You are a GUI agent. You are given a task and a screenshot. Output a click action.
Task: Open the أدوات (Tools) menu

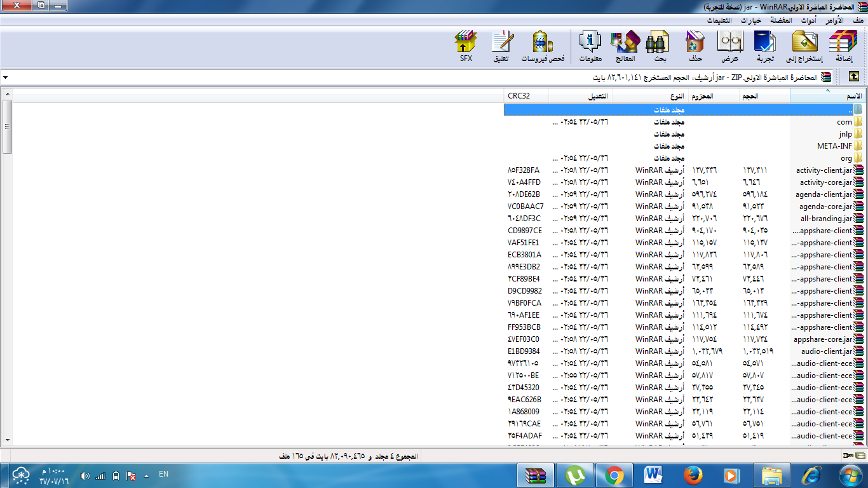pyautogui.click(x=808, y=20)
